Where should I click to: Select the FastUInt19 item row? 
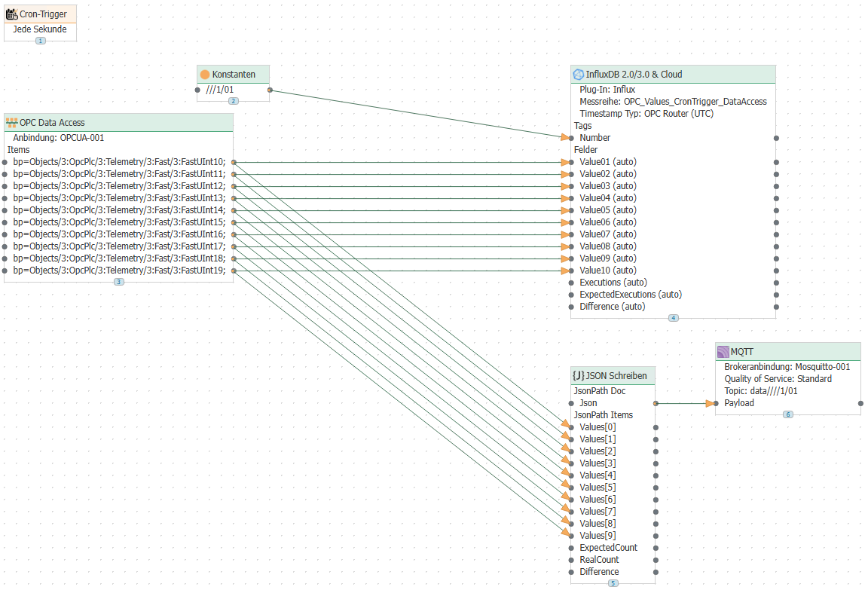[x=119, y=271]
